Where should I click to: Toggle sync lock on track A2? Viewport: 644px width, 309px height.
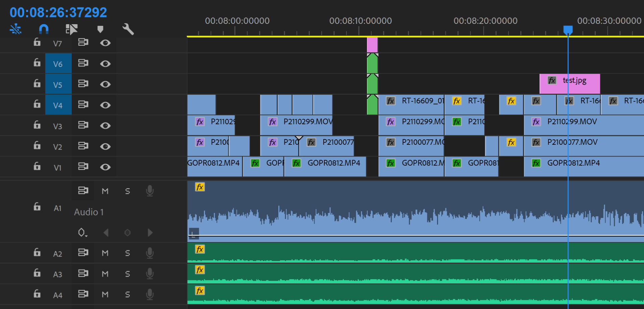pos(83,253)
